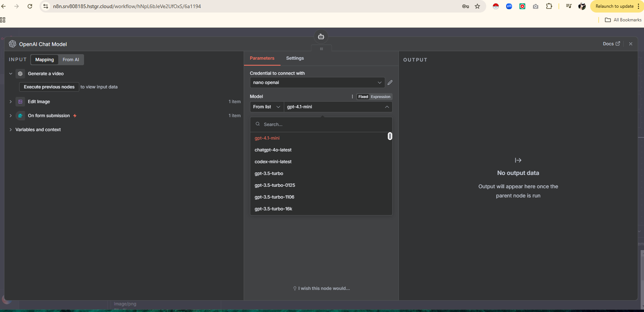Click the browser forward arrow
Viewport: 644px width, 312px height.
17,6
